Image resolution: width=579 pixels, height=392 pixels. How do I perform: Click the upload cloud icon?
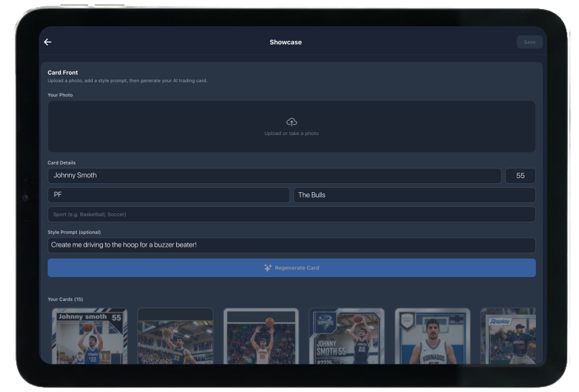[x=291, y=121]
